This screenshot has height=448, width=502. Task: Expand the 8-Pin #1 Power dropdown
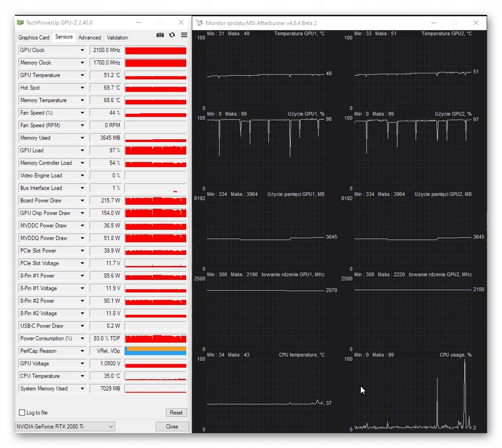82,276
